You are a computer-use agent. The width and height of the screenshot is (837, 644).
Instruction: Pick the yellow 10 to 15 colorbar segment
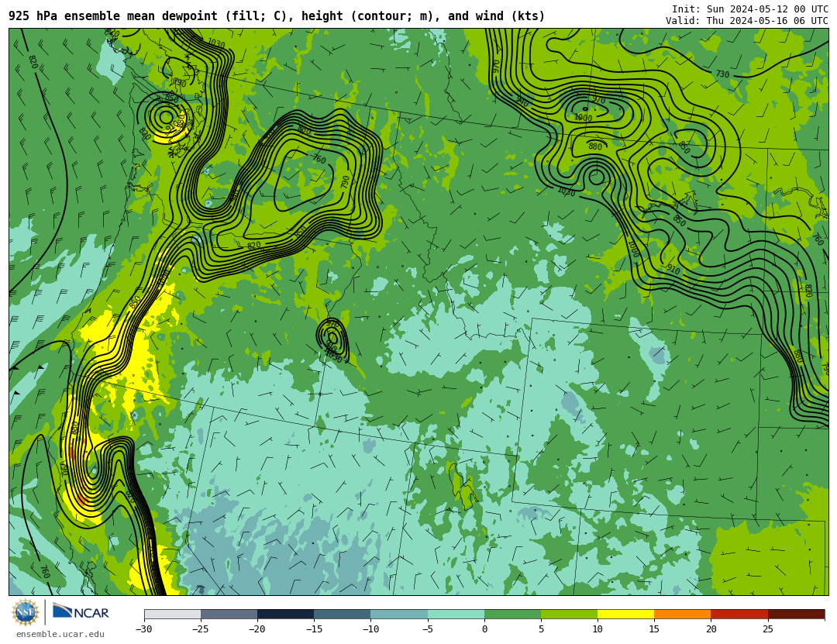click(625, 614)
